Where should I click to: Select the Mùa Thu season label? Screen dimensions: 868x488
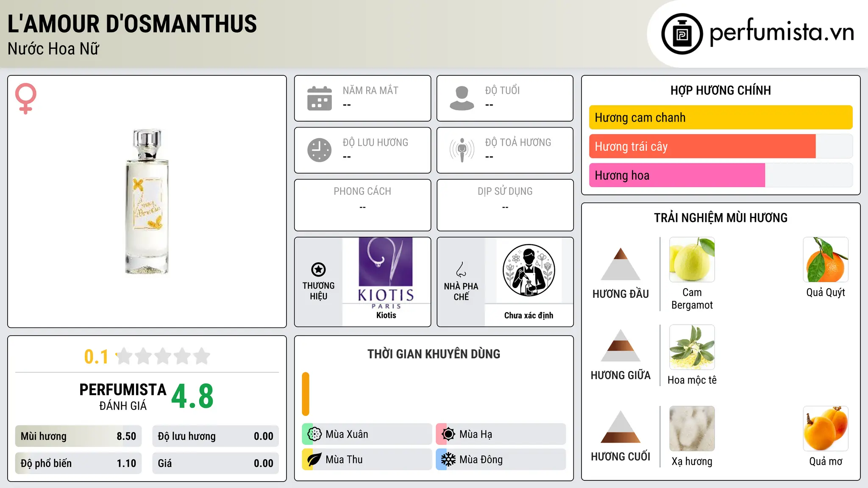pyautogui.click(x=344, y=460)
